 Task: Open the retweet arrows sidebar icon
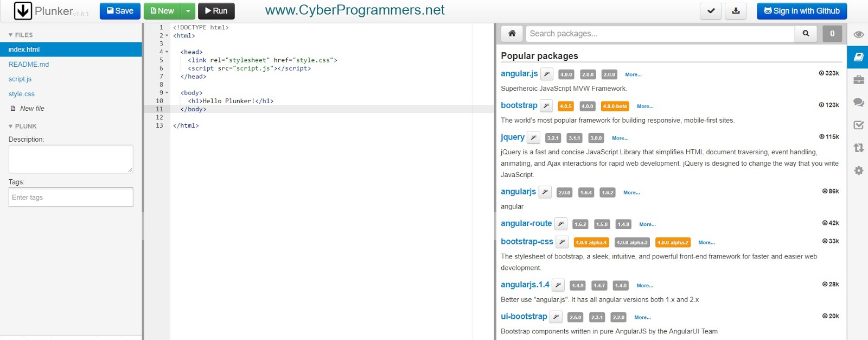pos(858,148)
